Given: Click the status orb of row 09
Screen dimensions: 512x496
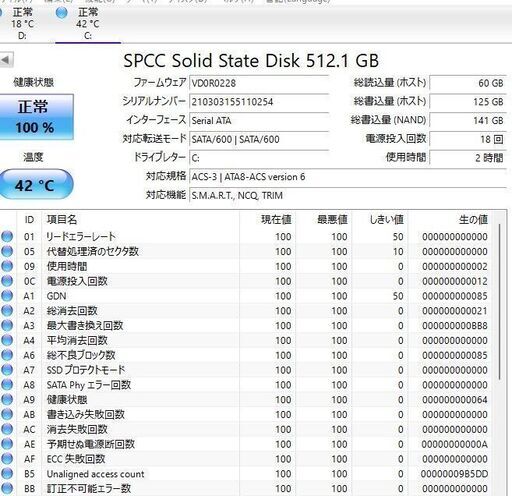Looking at the screenshot, I should point(7,266).
